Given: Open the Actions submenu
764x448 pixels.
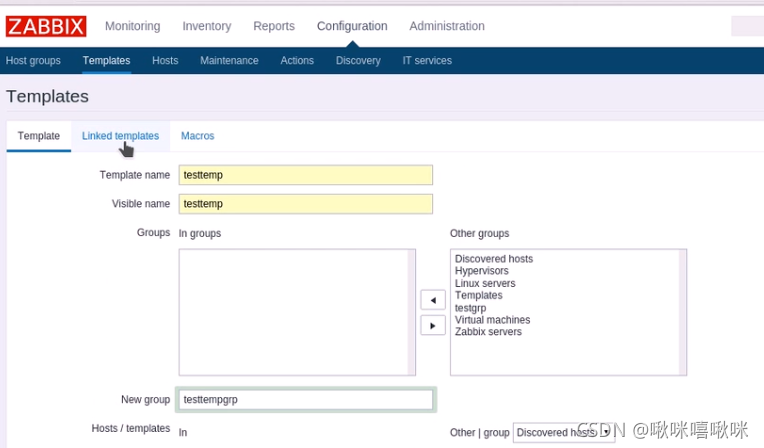Looking at the screenshot, I should click(297, 60).
